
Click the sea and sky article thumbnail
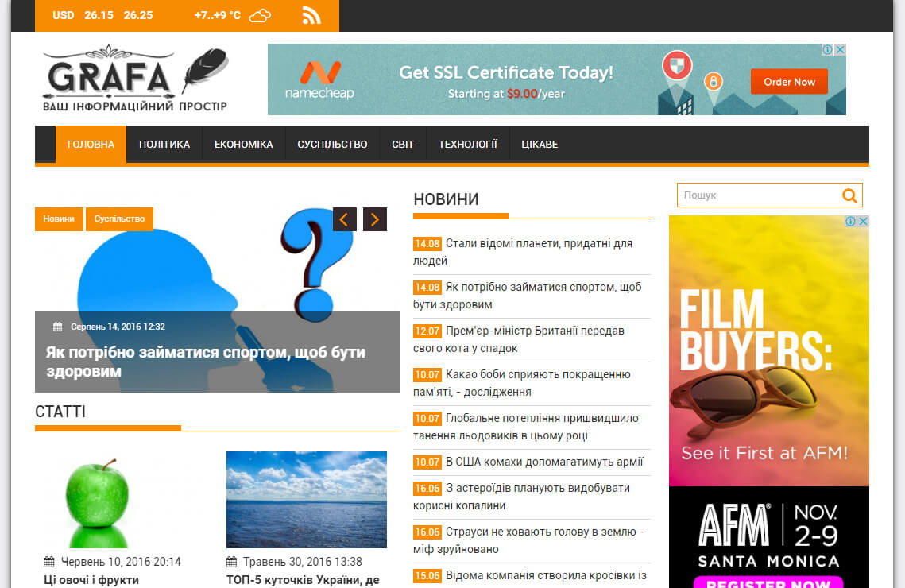[307, 500]
